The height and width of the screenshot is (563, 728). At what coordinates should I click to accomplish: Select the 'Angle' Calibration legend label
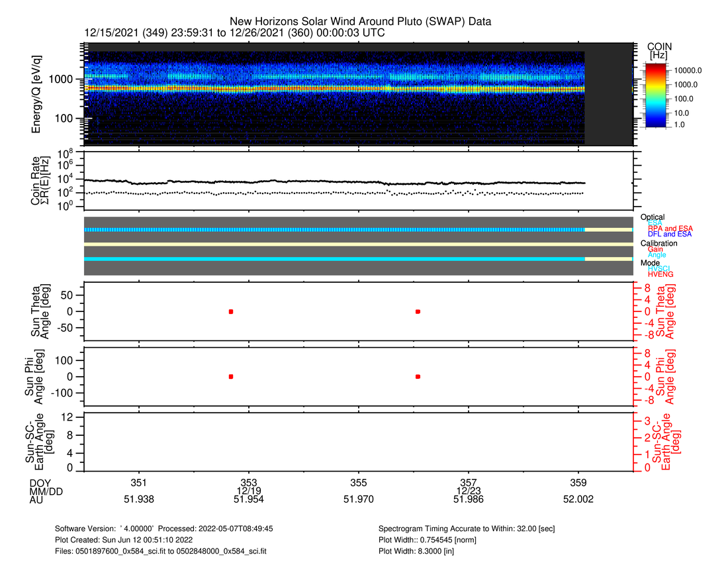[657, 255]
